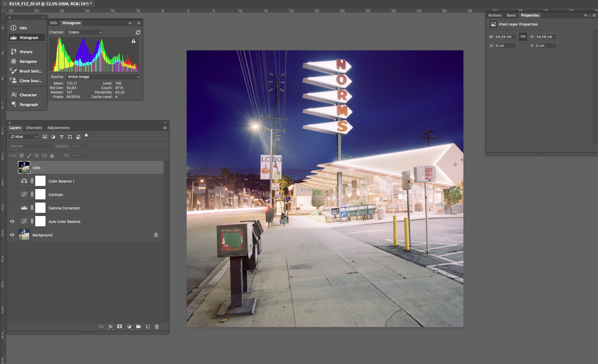Click the width input field in Properties
The height and width of the screenshot is (364, 598).
click(505, 37)
